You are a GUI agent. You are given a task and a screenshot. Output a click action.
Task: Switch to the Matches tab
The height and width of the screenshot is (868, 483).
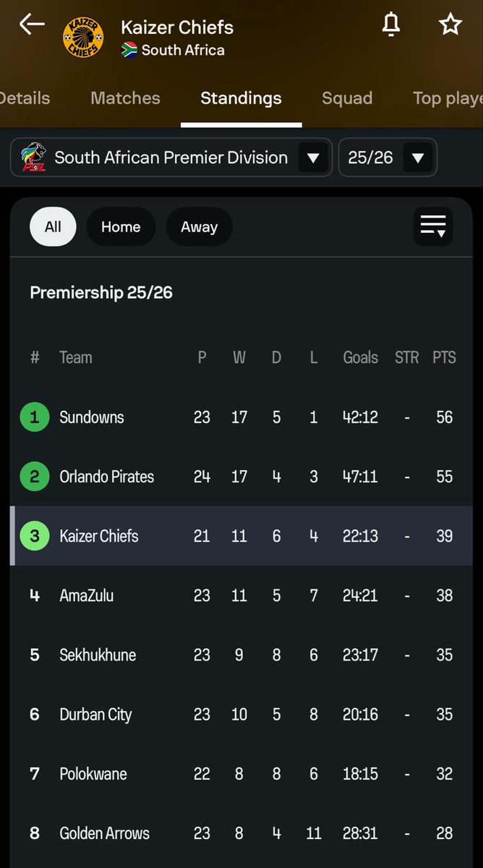click(125, 98)
